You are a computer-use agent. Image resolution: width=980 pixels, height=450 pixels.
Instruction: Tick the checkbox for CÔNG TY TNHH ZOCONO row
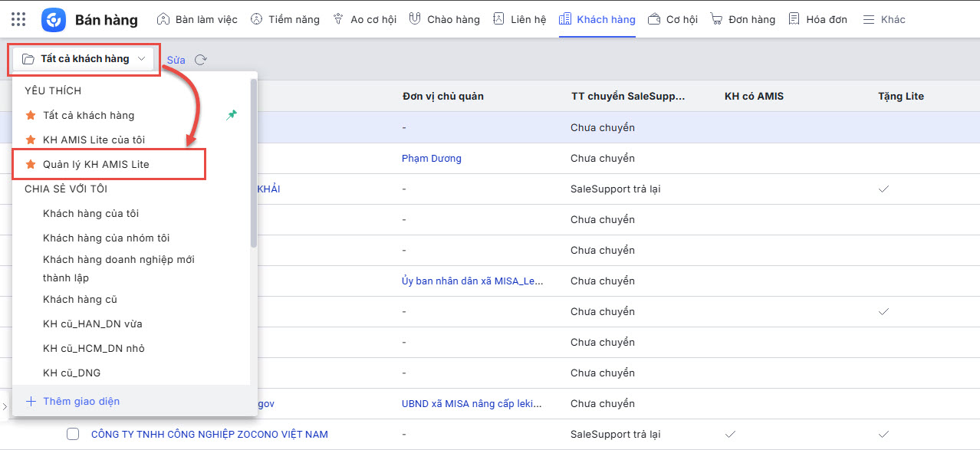(73, 434)
